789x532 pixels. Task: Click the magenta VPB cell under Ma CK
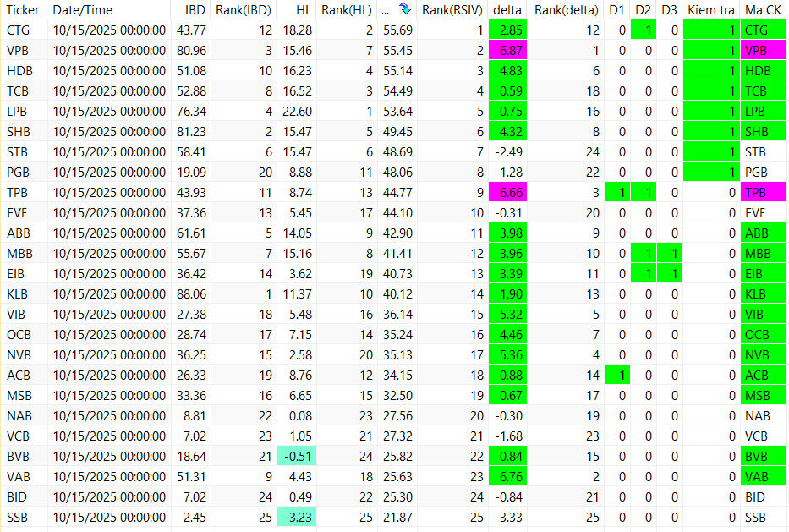[764, 51]
